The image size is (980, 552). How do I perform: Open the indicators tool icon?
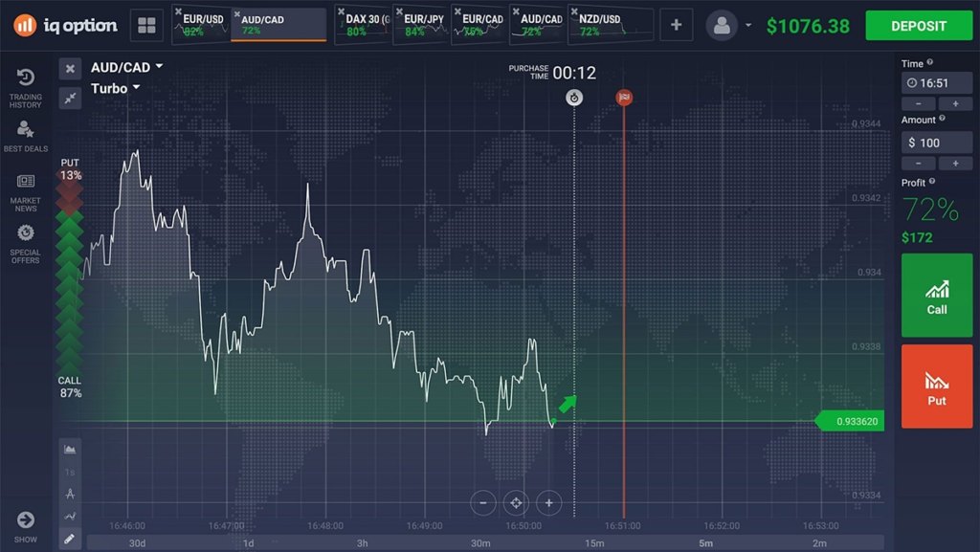70,494
